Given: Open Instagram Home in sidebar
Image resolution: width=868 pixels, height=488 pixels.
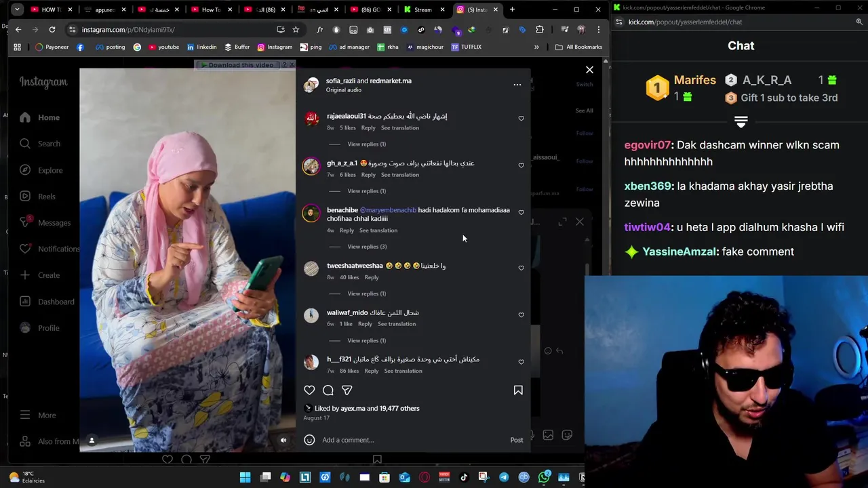Looking at the screenshot, I should point(39,117).
